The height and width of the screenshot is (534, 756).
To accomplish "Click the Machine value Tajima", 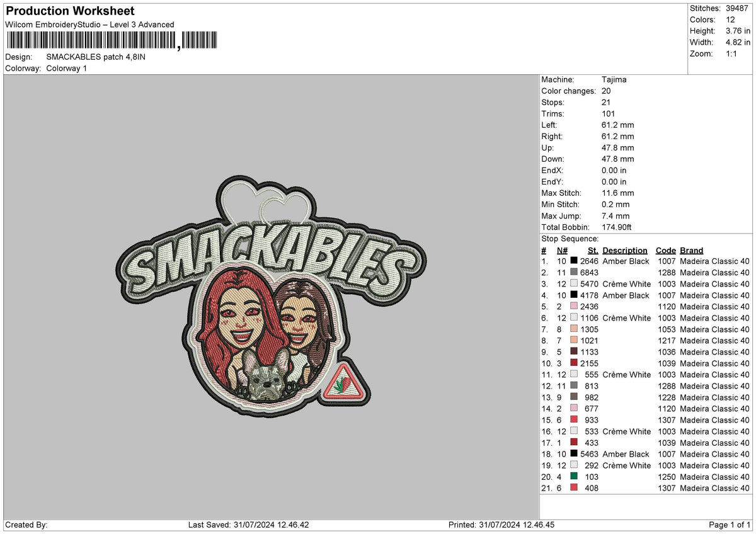I will 614,79.
